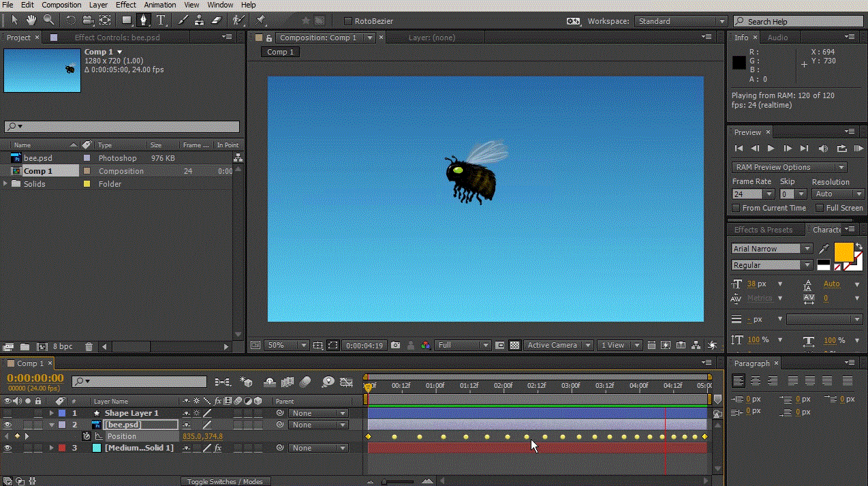Click Toggle Switches / Modes button

pyautogui.click(x=225, y=481)
